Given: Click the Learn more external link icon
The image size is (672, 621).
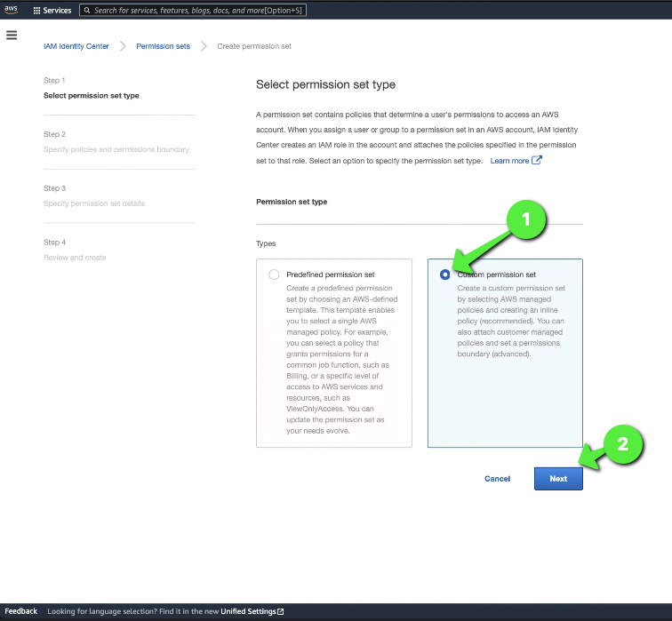Looking at the screenshot, I should tap(537, 160).
